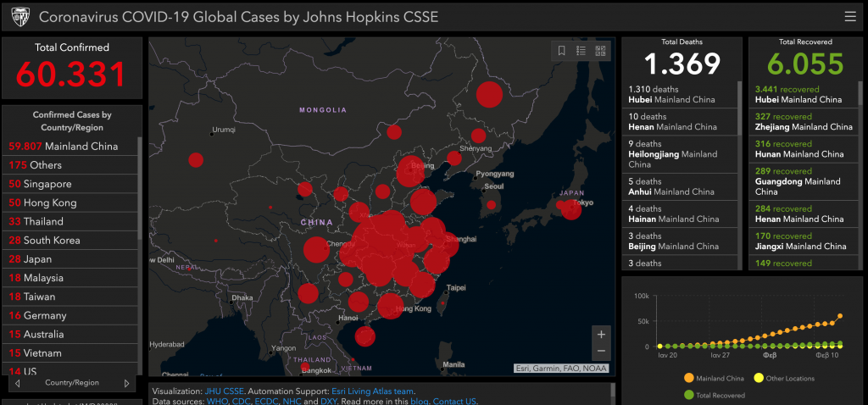Screen dimensions: 868x405
Task: Open the map legend icon
Action: 581,51
